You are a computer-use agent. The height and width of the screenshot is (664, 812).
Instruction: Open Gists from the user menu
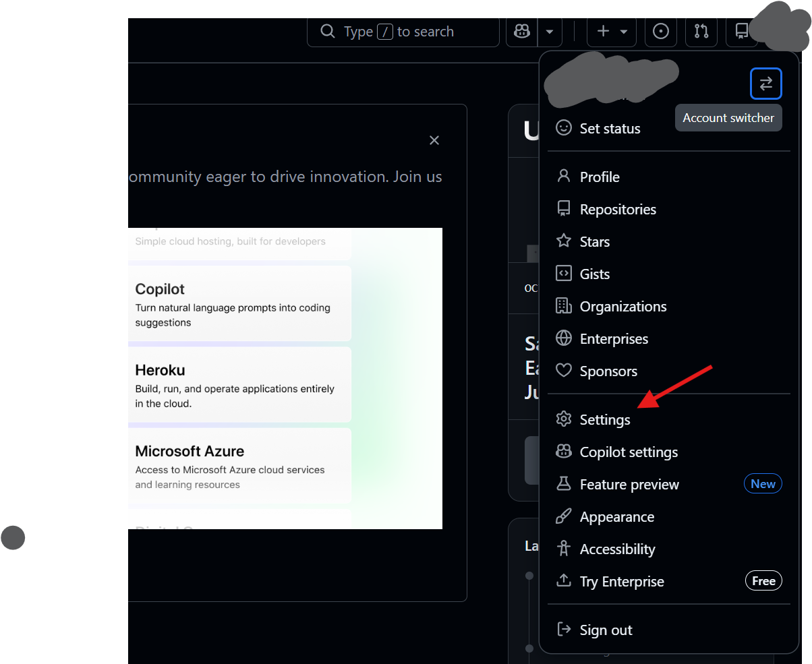point(668,274)
